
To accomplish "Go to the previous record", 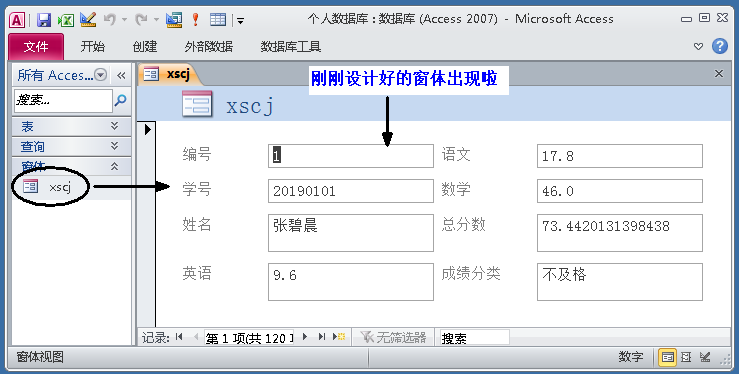I will coord(196,337).
